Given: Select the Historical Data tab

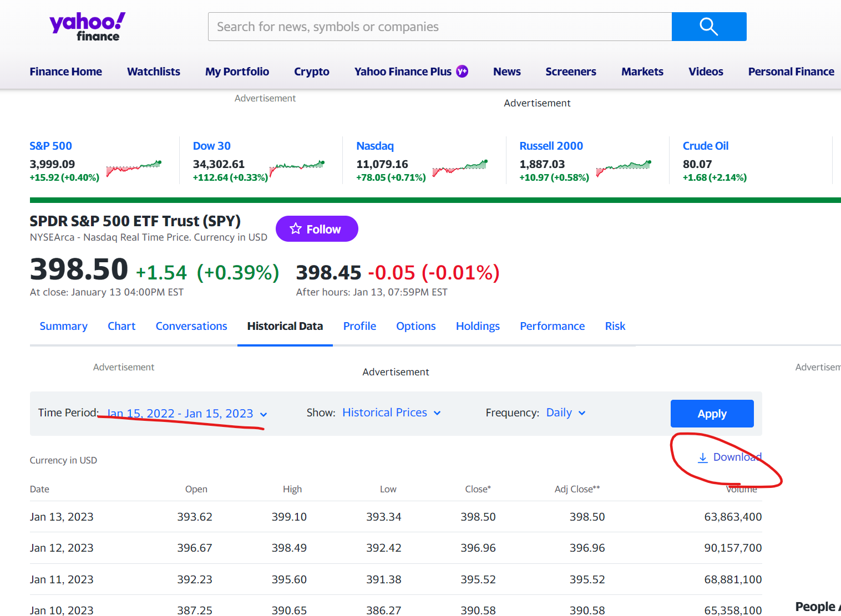Looking at the screenshot, I should point(285,326).
